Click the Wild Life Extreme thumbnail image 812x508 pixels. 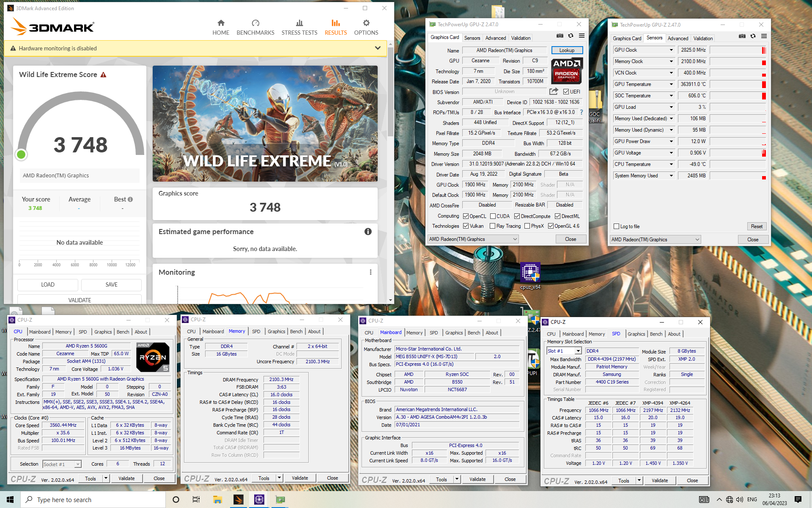click(265, 124)
